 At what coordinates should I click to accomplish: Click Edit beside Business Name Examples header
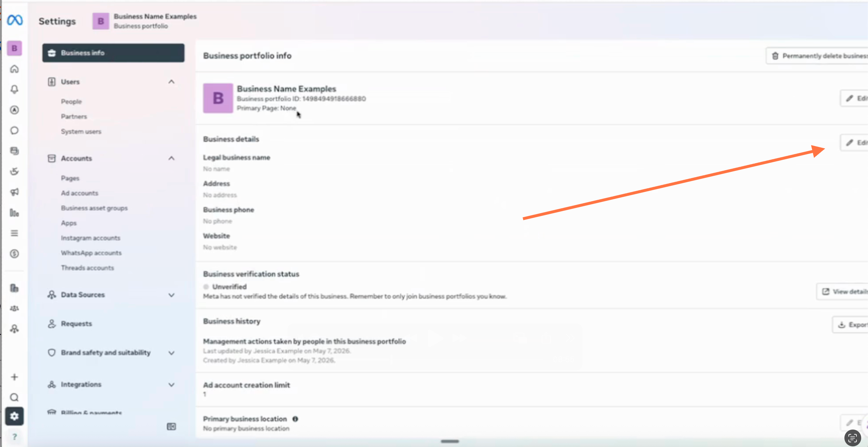855,99
